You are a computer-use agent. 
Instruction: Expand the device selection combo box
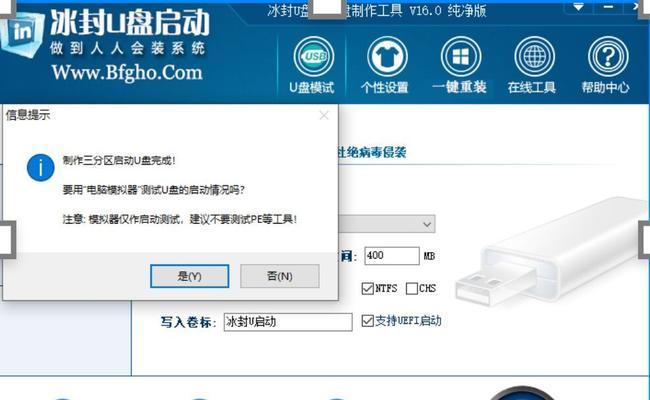pyautogui.click(x=387, y=224)
